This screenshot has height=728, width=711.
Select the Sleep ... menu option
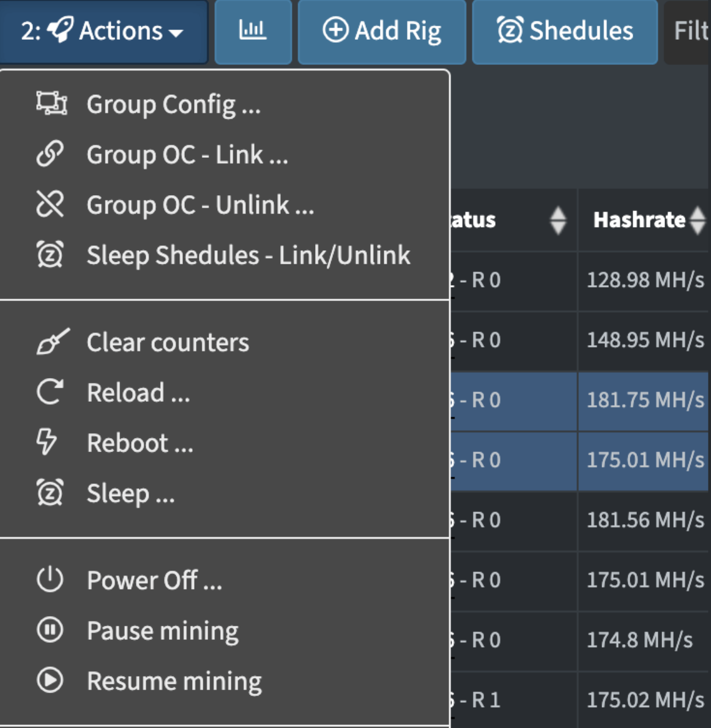pos(130,493)
